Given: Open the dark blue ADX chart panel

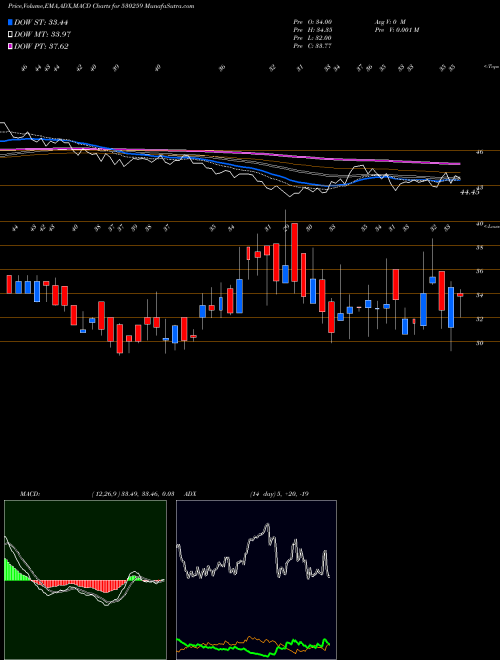Looking at the screenshot, I should (x=256, y=580).
